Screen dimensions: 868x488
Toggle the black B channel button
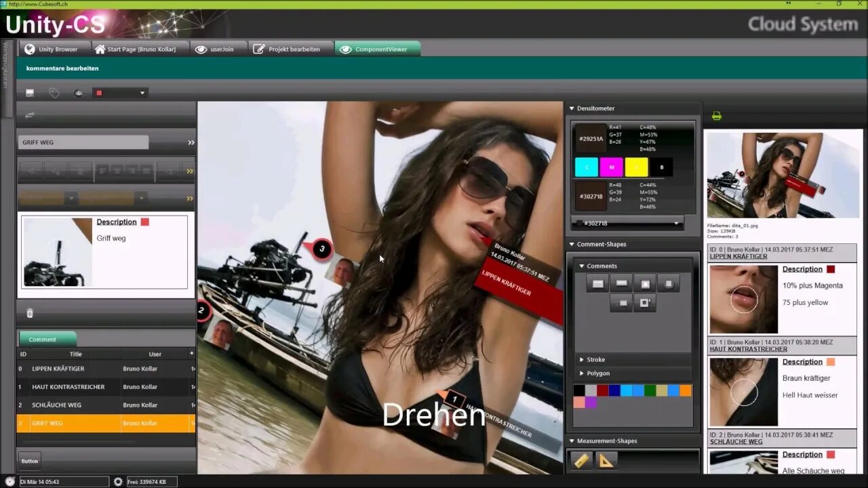[x=662, y=167]
